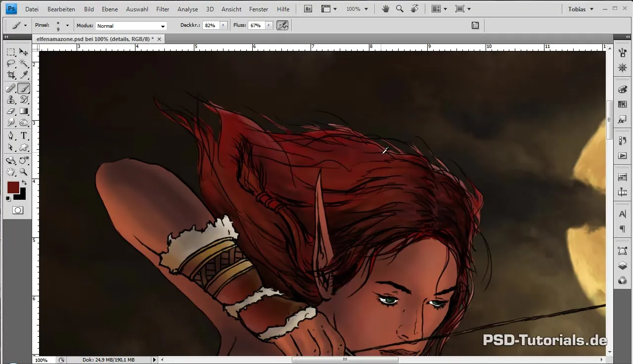Open the Deckkr. opacity slider arrow
633x364 pixels.
pyautogui.click(x=223, y=25)
